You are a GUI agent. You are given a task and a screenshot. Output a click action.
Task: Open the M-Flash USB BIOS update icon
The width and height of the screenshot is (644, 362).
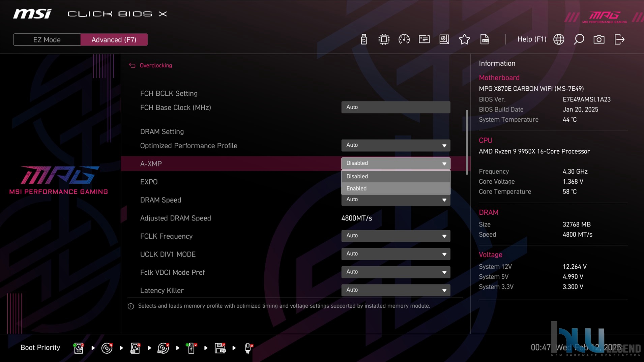pos(363,39)
